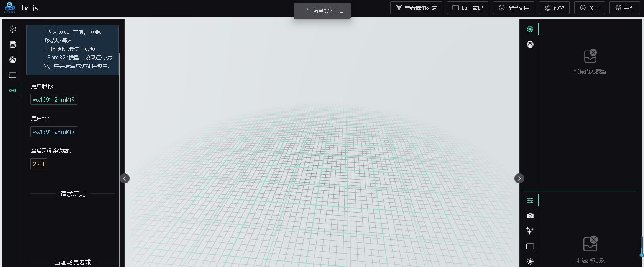Open the 主题 theme switcher
The width and height of the screenshot is (644, 267).
625,8
